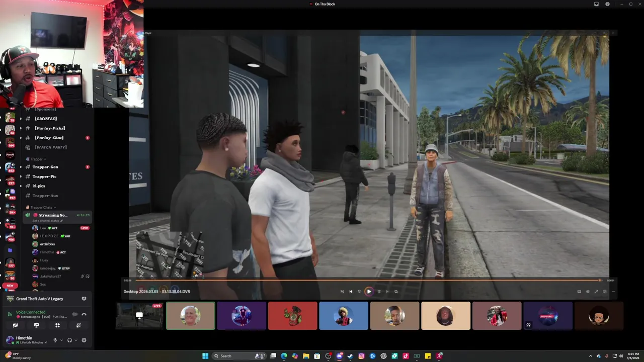Viewport: 644px width, 362px height.
Task: Open the live stream thumbnail tile
Action: tap(139, 316)
